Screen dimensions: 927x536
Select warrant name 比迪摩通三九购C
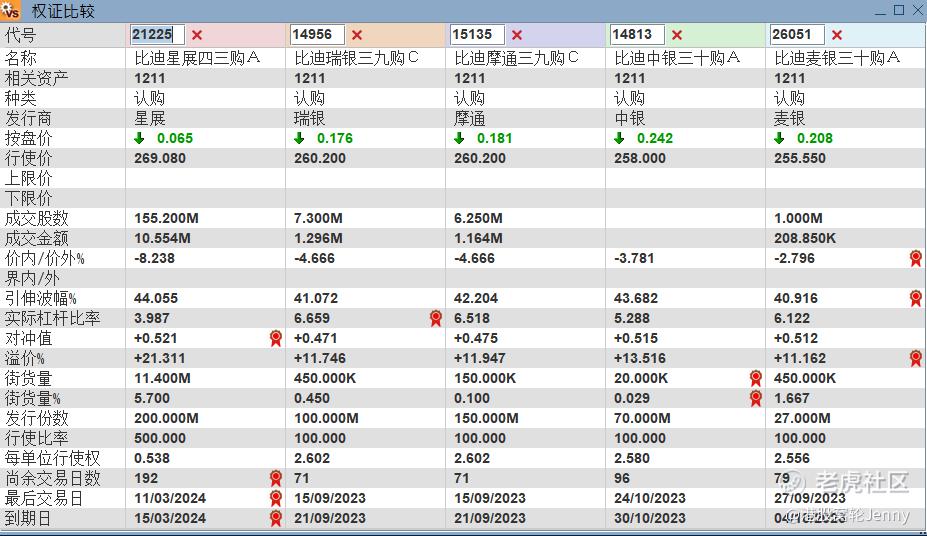tap(517, 58)
